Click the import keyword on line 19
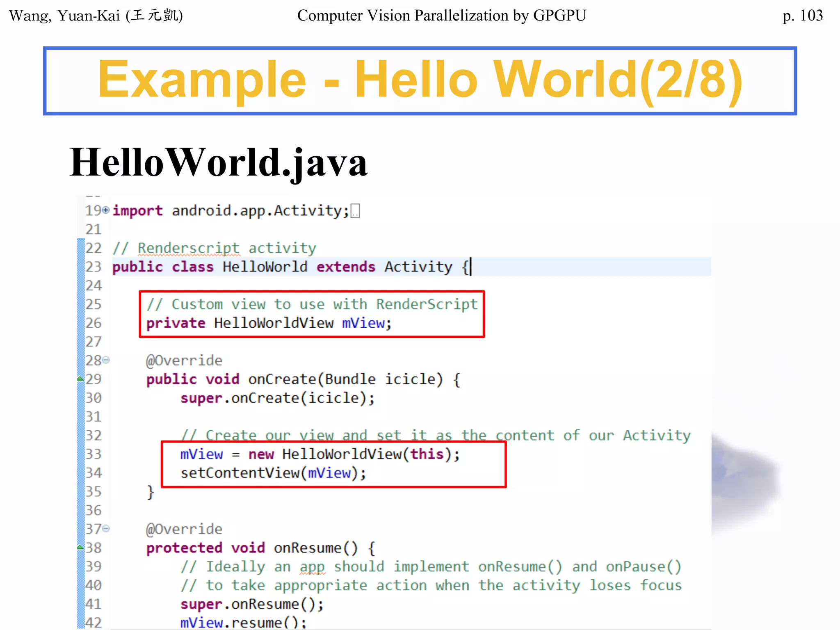This screenshot has width=840, height=630. point(137,211)
